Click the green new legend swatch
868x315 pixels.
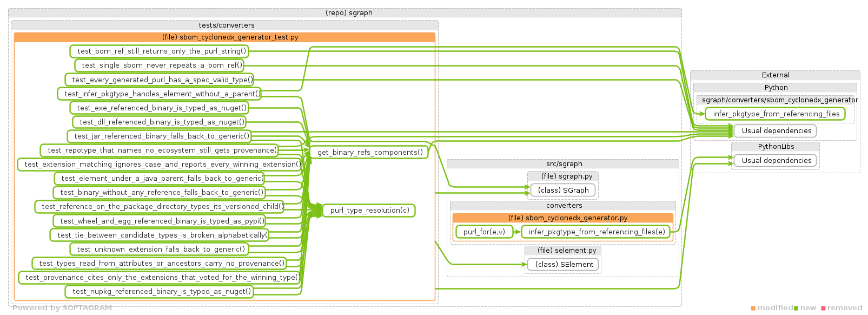coord(796,308)
